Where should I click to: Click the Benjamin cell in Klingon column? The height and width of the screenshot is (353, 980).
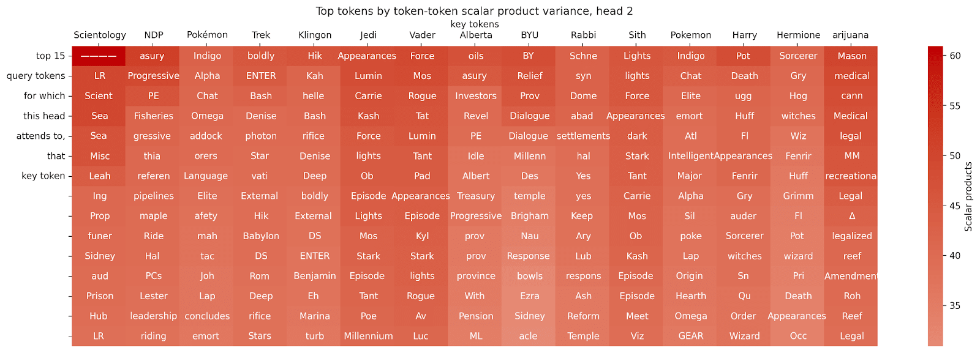tap(315, 276)
